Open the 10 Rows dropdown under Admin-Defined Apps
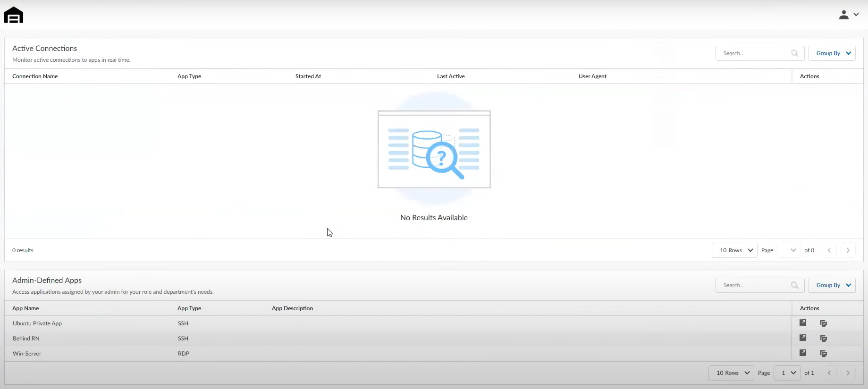The width and height of the screenshot is (868, 389). point(731,373)
